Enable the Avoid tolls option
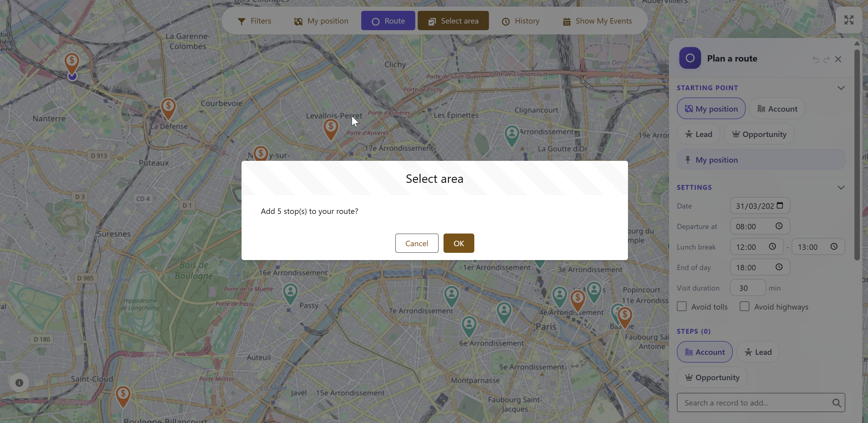Viewport: 868px width, 423px height. 682,306
